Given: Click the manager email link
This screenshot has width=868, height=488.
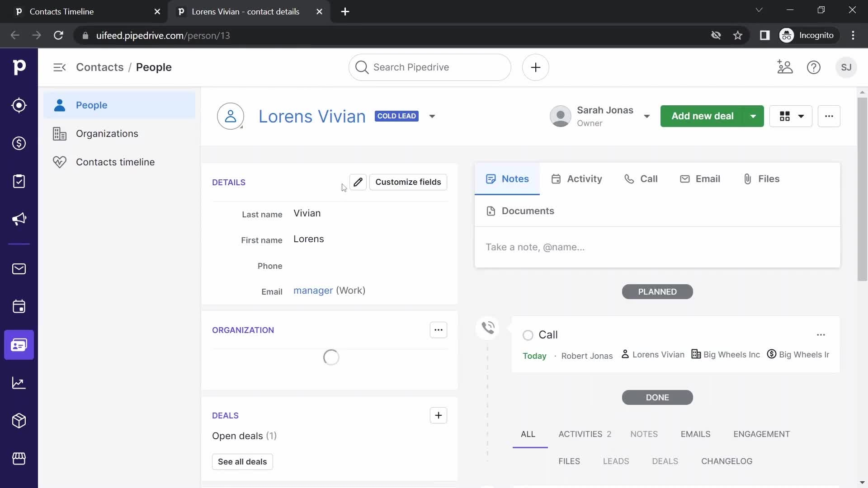Looking at the screenshot, I should (x=313, y=291).
